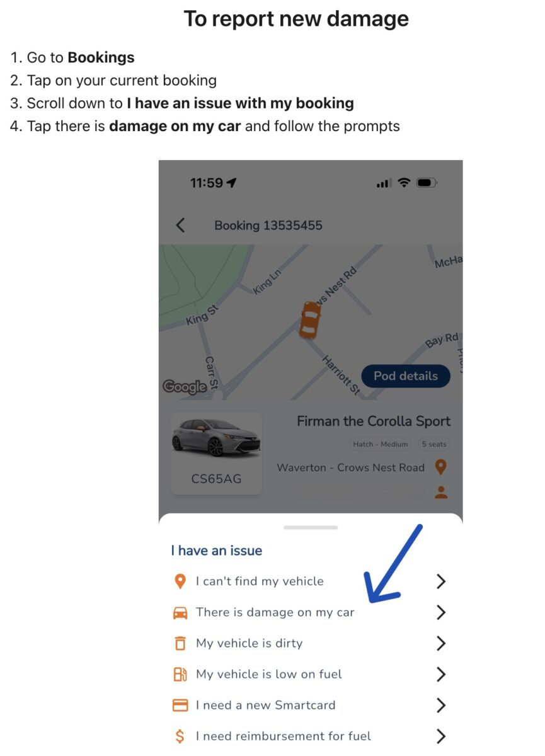This screenshot has width=545, height=756.
Task: Tap the sheet drag handle above I have an issue
Action: pos(311,527)
